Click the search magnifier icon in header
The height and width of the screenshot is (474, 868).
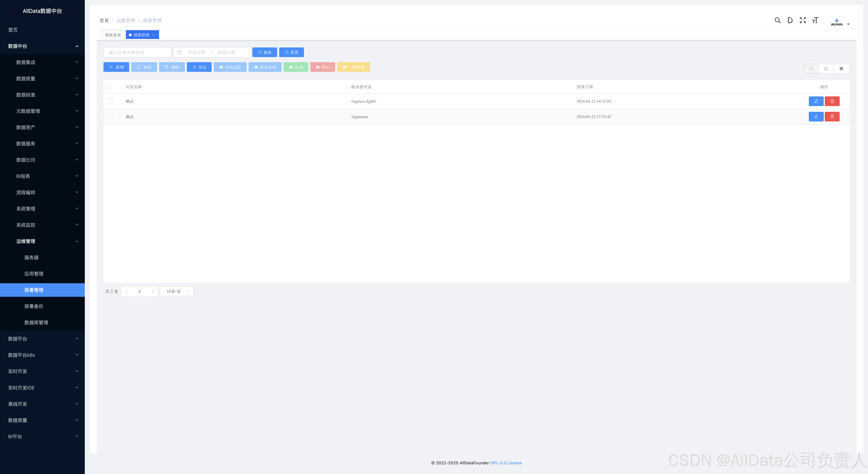[x=777, y=20]
